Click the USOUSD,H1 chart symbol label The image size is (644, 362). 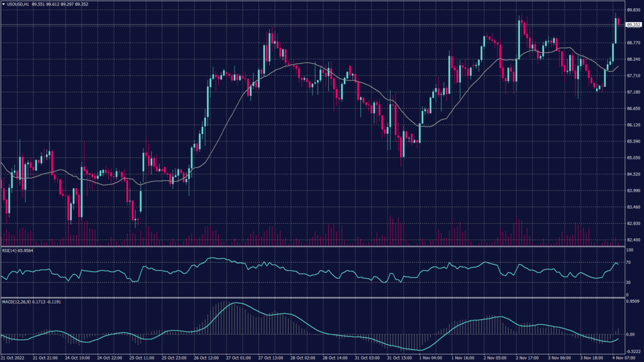tap(18, 5)
